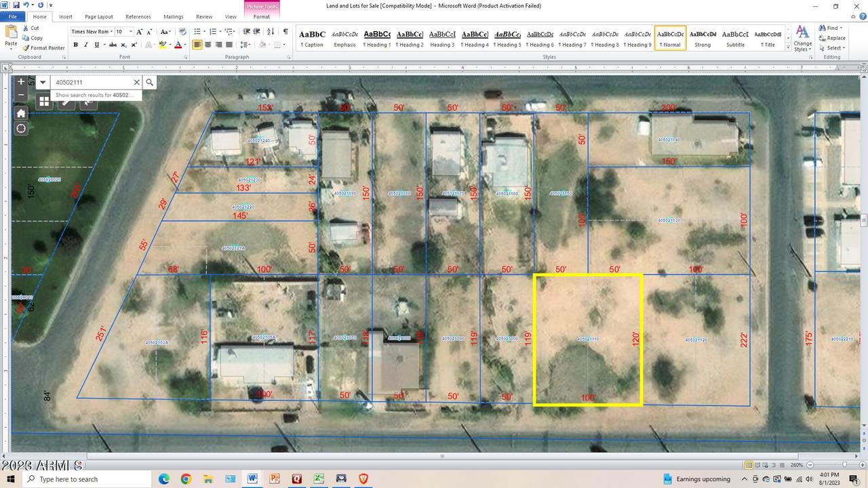Viewport: 868px width, 488px height.
Task: Toggle Align Text Left
Action: [197, 45]
